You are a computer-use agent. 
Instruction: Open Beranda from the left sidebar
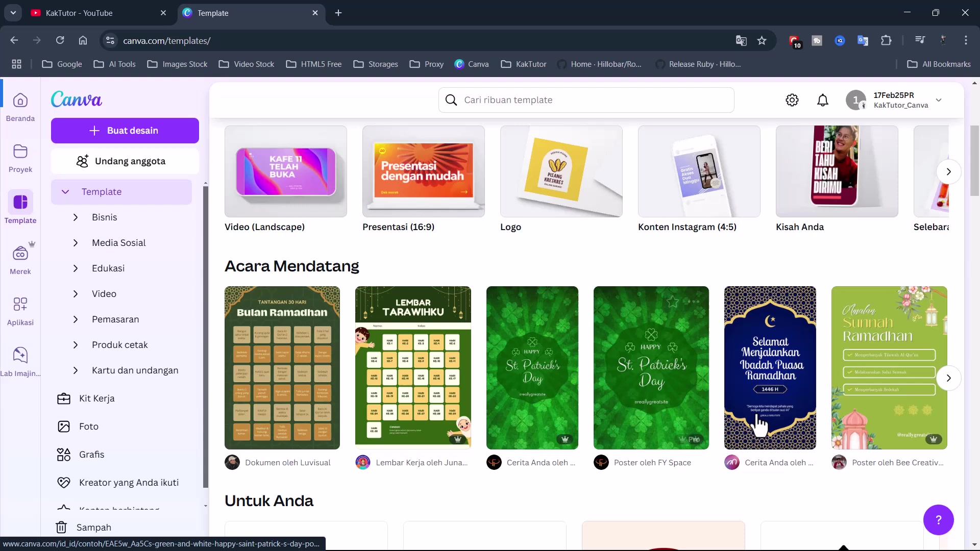(20, 106)
